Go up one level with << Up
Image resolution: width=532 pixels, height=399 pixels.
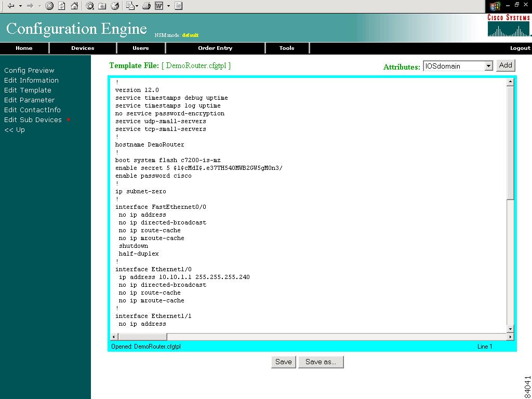[14, 129]
